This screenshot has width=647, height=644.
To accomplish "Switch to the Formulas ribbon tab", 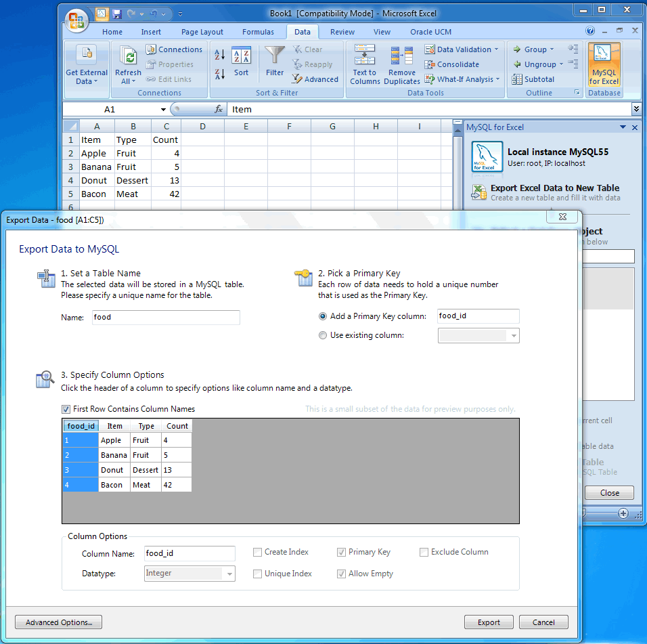I will (258, 31).
